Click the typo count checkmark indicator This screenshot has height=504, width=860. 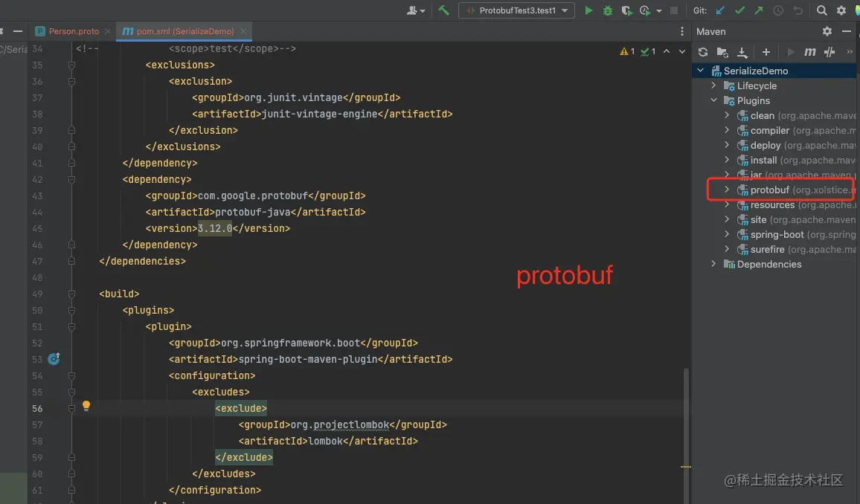pos(648,51)
